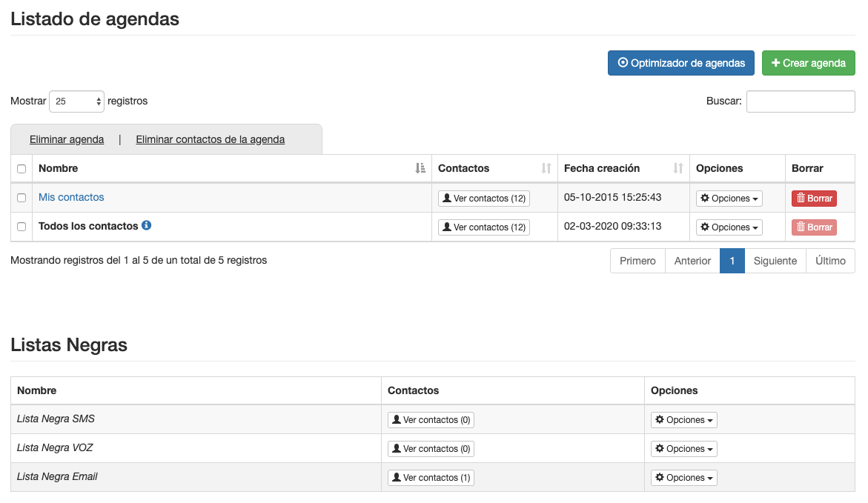Viewport: 868px width, 503px height.
Task: Sort by Contactos column arrows
Action: coord(546,168)
